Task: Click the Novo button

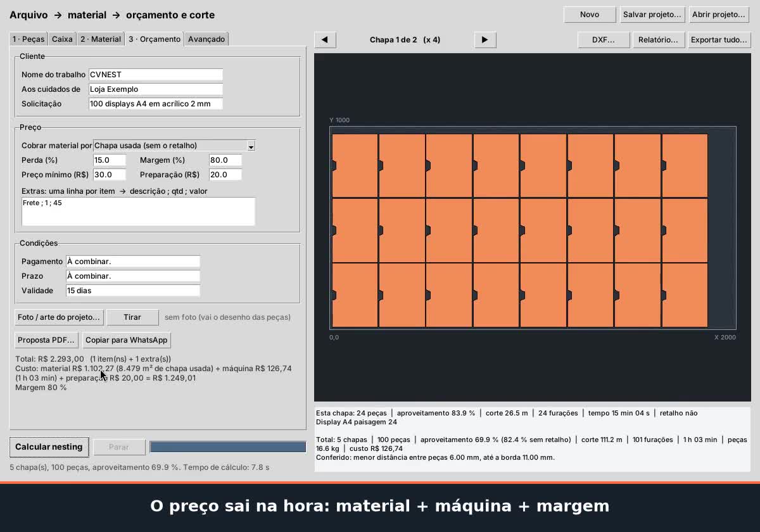Action: (590, 15)
